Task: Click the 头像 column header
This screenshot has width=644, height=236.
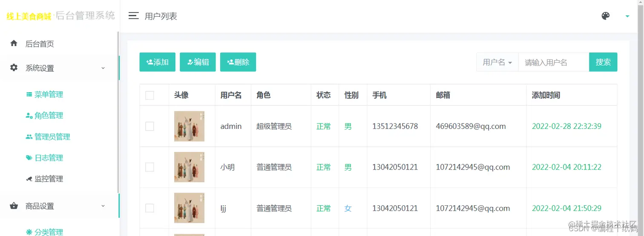Action: (x=181, y=95)
